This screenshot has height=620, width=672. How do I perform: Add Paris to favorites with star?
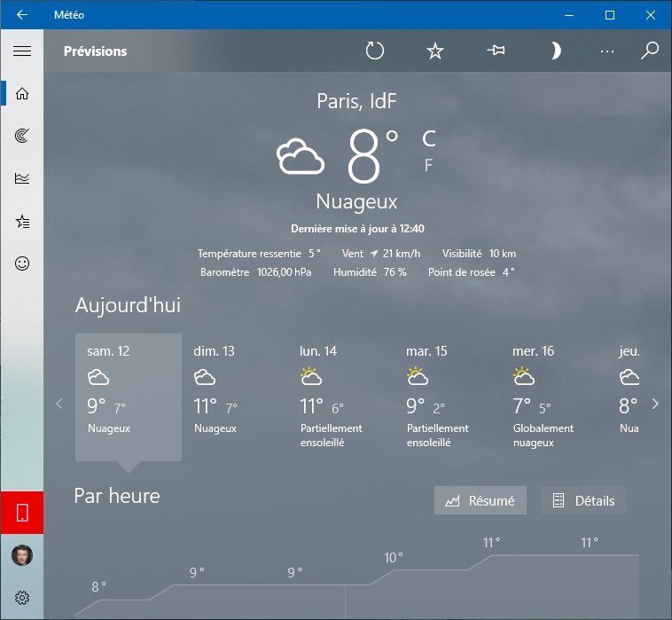pyautogui.click(x=434, y=51)
